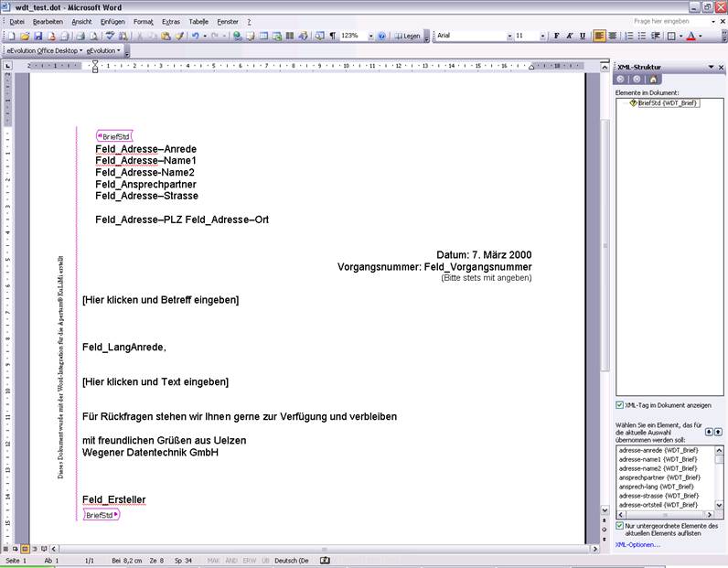This screenshot has height=568, width=728.
Task: Open Word help question mark icon
Action: pos(381,36)
